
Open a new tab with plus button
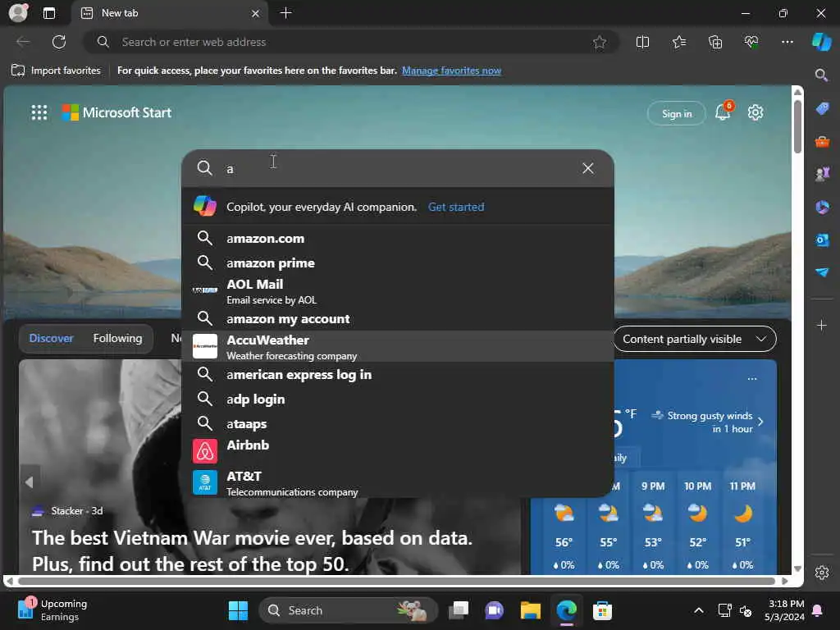coord(286,12)
